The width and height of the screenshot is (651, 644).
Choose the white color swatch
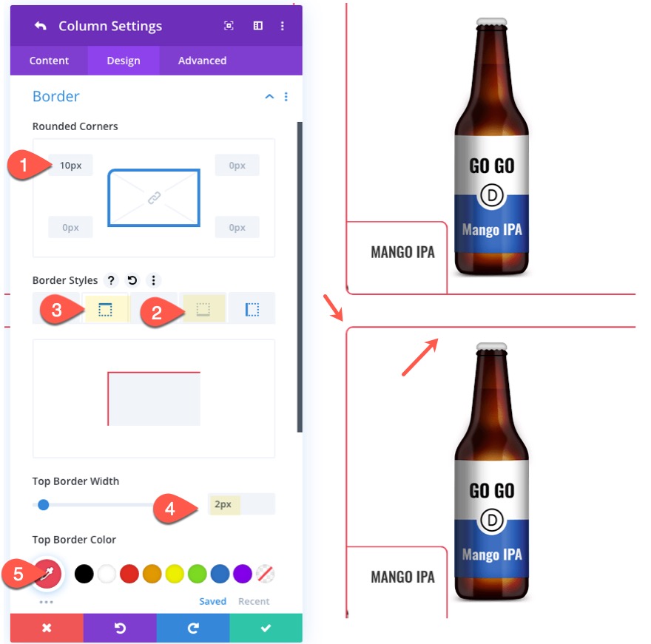[107, 574]
